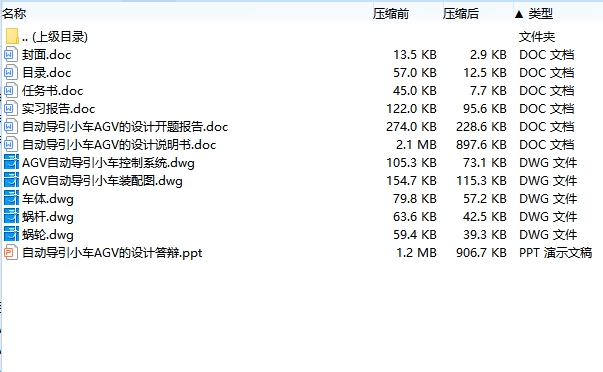The width and height of the screenshot is (603, 372).
Task: Click the PPT 演示文稿 type cell
Action: coord(556,253)
